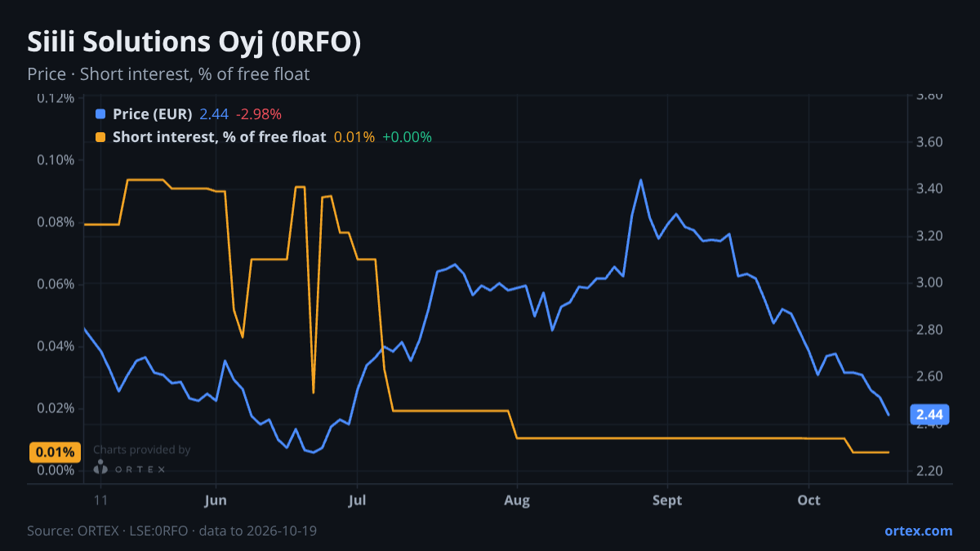Click the ortex.com link

pos(918,531)
